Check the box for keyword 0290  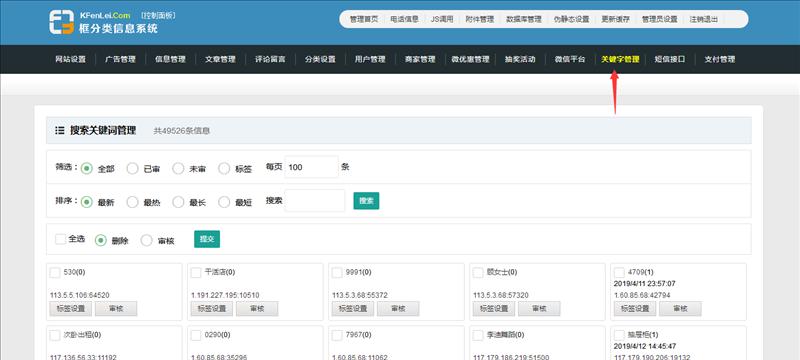pyautogui.click(x=196, y=335)
